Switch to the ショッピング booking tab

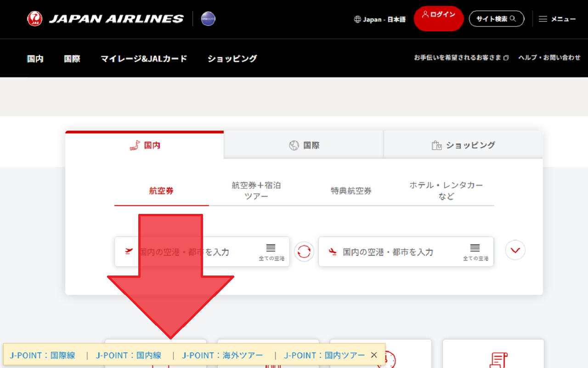pos(463,145)
